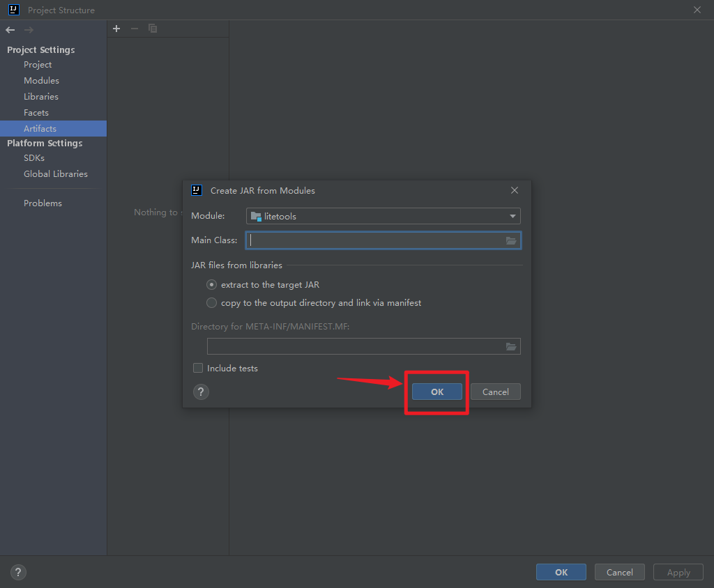Click OK in Project Structure window
This screenshot has height=588, width=714.
coord(561,572)
